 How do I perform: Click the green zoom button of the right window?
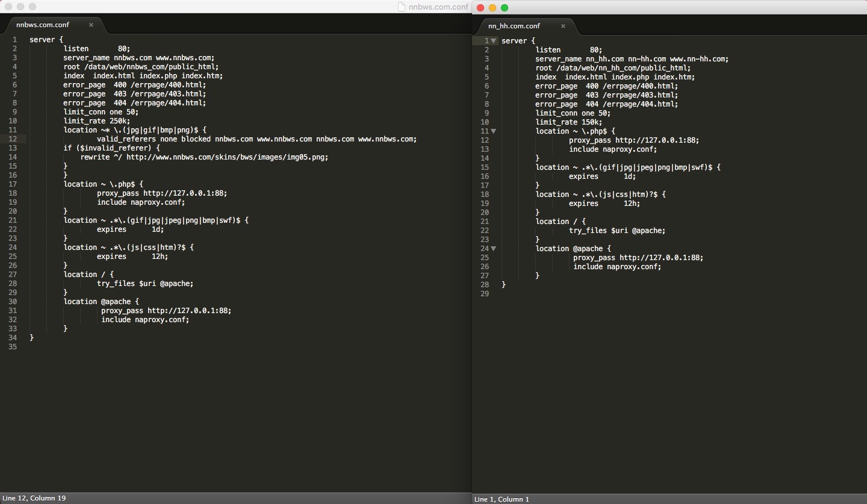[505, 8]
